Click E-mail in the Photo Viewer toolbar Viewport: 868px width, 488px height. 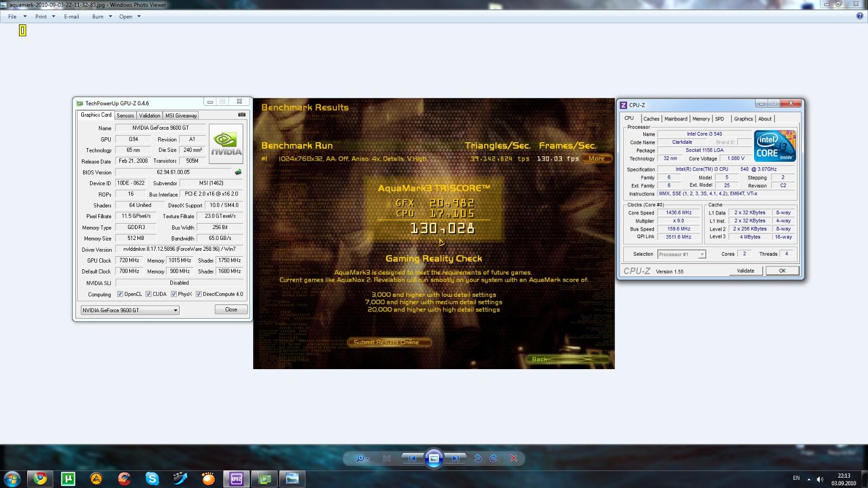coord(72,16)
